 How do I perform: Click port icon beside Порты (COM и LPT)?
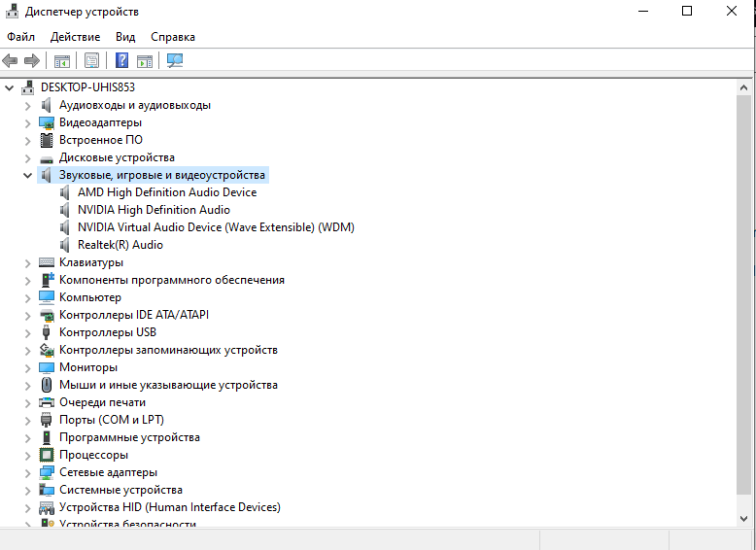[x=47, y=420]
